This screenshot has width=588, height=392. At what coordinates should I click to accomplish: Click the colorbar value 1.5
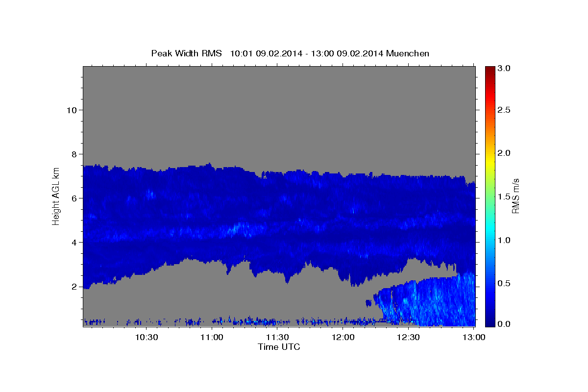tap(505, 196)
